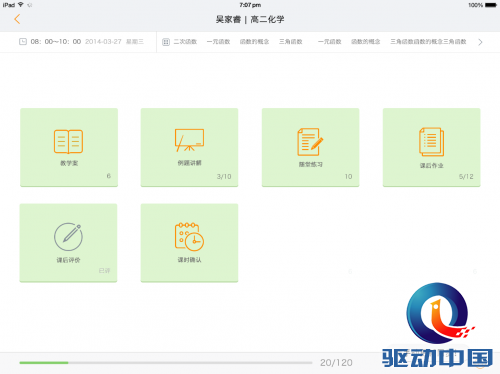Image resolution: width=500 pixels, height=374 pixels.
Task: Click the 100% battery percentage
Action: coord(475,5)
